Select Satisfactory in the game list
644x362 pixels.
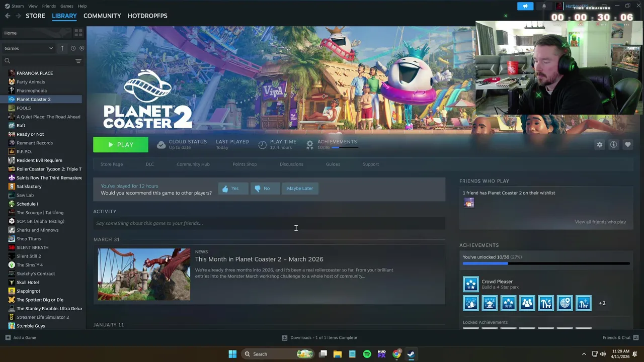click(x=29, y=187)
